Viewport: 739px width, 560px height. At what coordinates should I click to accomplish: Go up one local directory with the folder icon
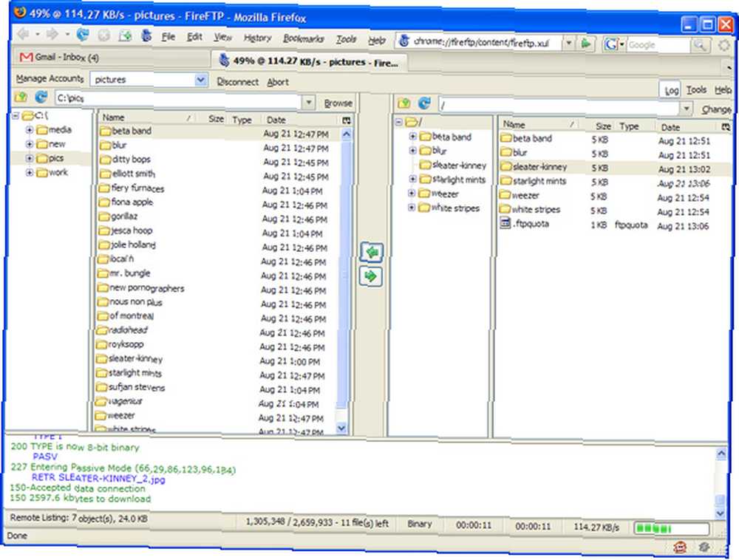21,97
